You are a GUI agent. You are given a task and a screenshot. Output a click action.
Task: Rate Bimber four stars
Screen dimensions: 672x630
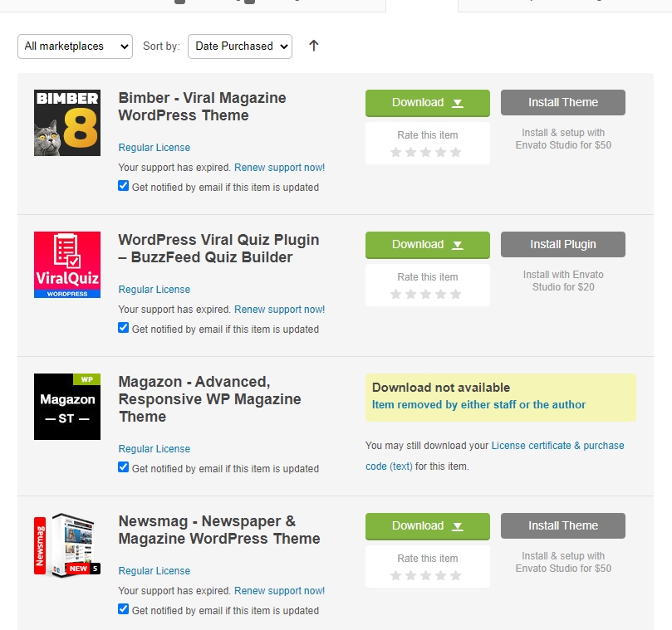(440, 152)
